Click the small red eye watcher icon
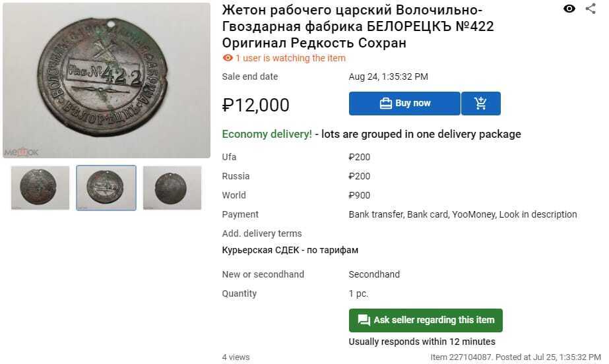Screen dimensions: 609x364 pos(228,58)
